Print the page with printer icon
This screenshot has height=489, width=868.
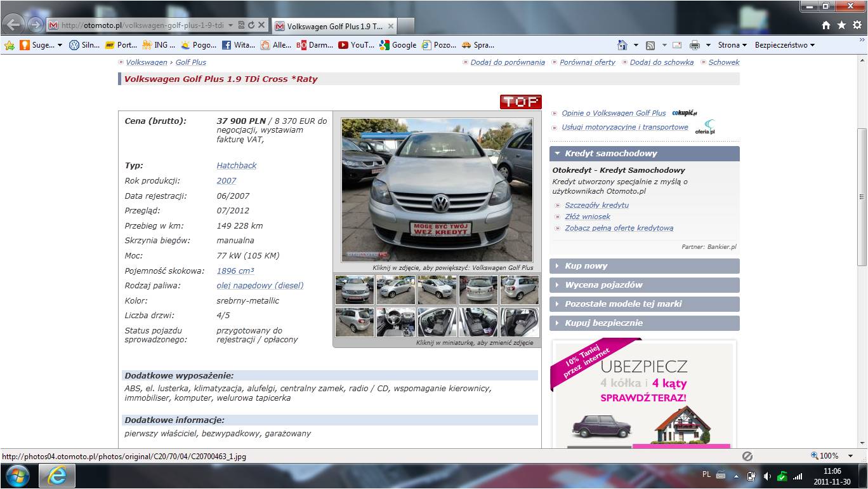pyautogui.click(x=695, y=45)
